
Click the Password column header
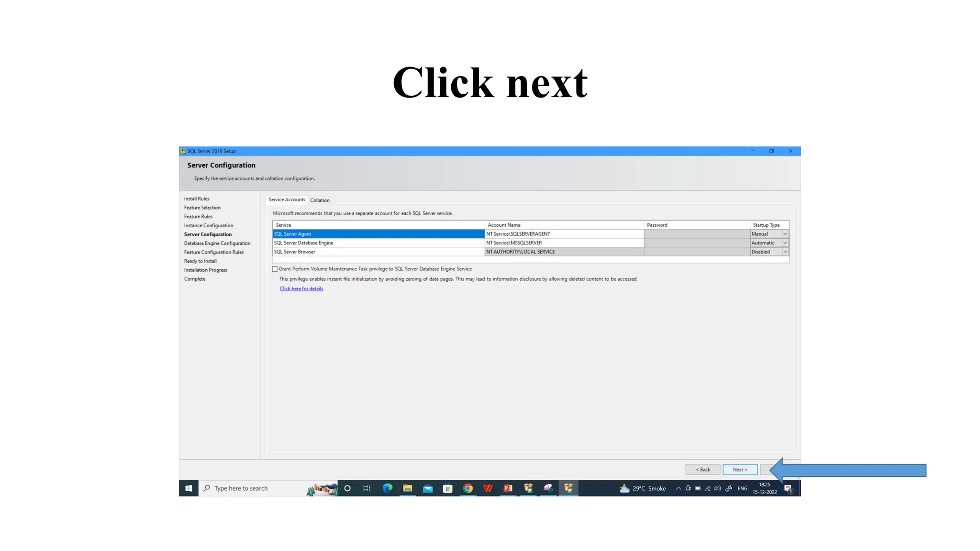pyautogui.click(x=697, y=225)
